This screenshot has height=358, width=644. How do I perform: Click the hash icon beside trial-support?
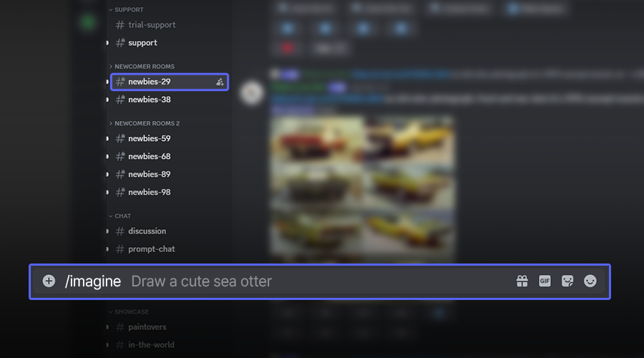[120, 25]
